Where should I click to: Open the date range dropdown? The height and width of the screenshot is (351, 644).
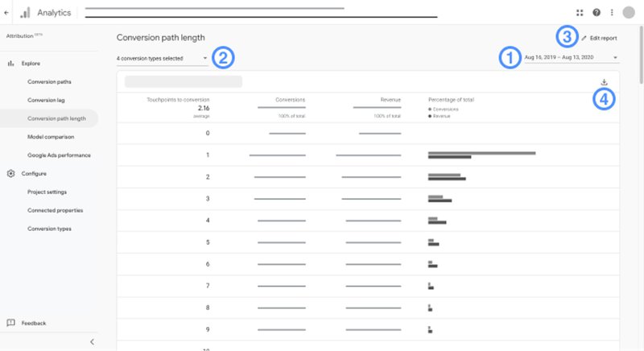pyautogui.click(x=572, y=57)
